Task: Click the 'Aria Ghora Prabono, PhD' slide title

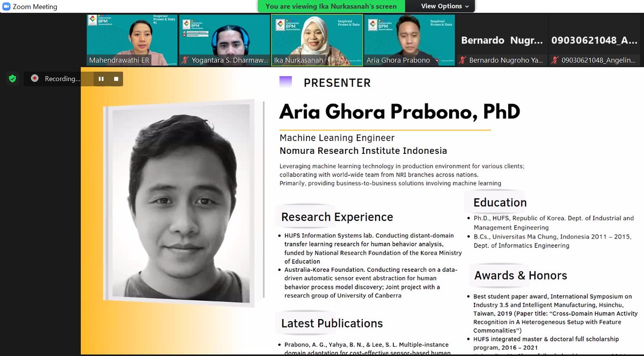Action: tap(400, 112)
